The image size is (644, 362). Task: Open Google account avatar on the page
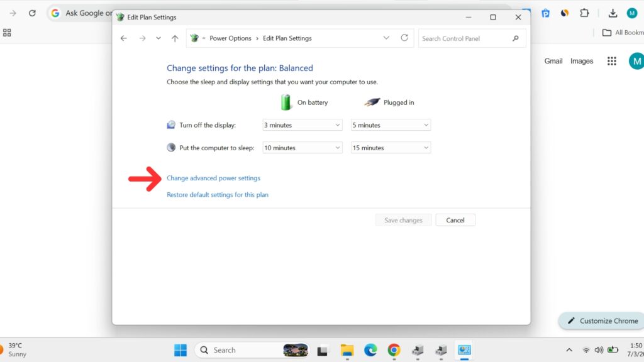pos(636,61)
